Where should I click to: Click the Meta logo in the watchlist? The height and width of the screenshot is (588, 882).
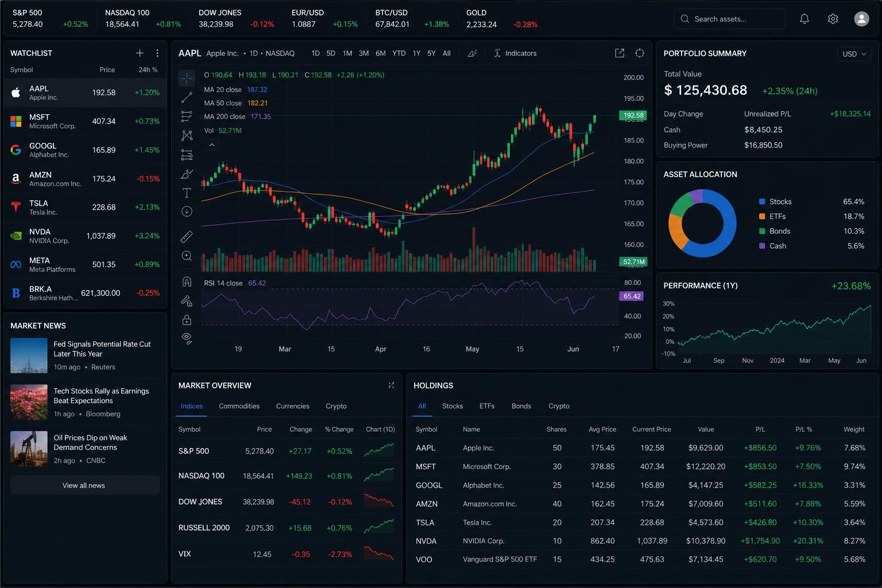click(x=16, y=265)
